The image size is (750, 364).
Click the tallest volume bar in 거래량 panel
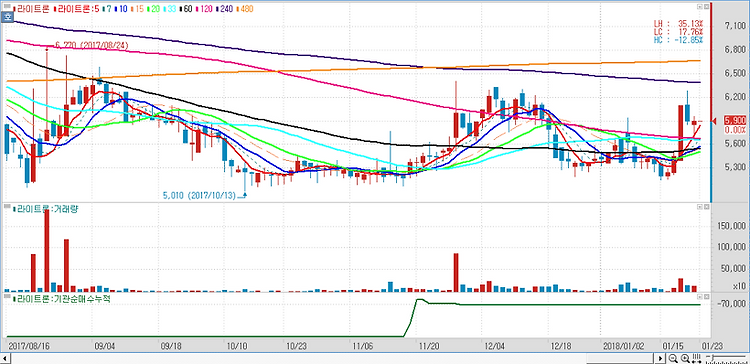(x=47, y=251)
